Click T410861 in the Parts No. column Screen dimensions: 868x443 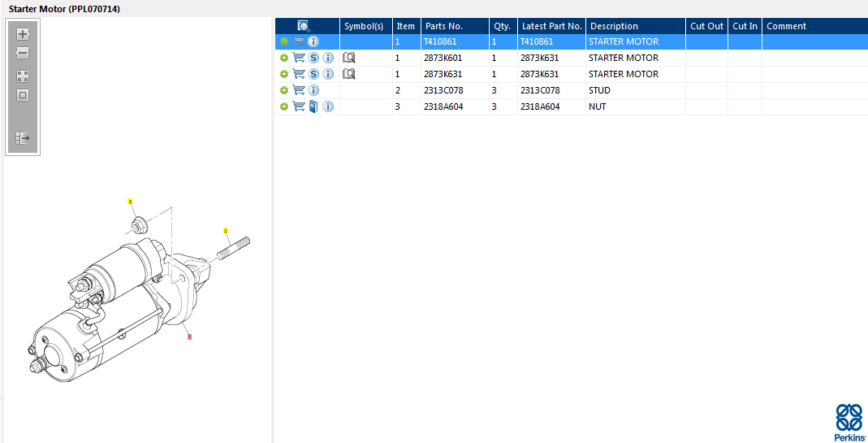click(x=441, y=41)
